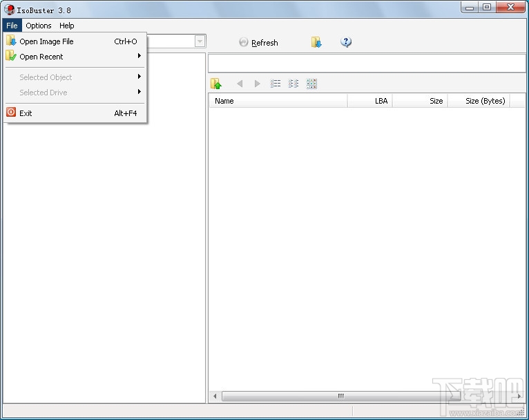Maximize the IsoBuster window

pos(486,8)
